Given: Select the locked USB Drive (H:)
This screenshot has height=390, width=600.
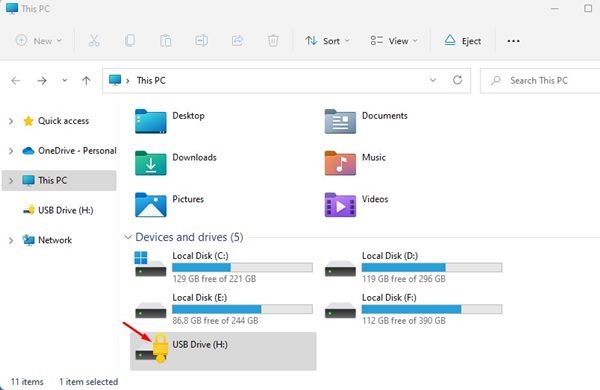Looking at the screenshot, I should pos(223,351).
